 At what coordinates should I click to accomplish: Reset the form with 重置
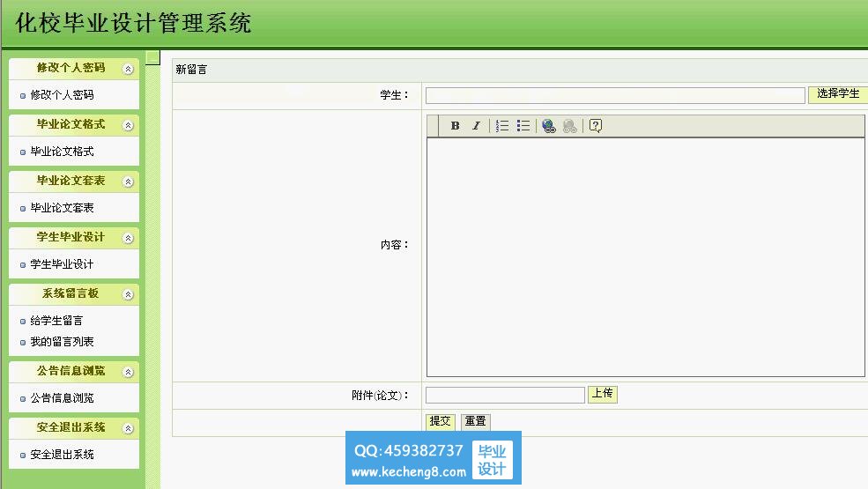click(x=476, y=421)
